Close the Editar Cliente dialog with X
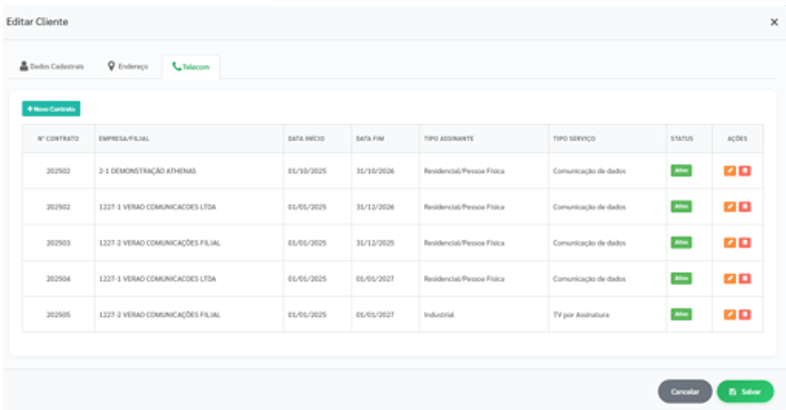Screen dimensions: 786x410 773,22
